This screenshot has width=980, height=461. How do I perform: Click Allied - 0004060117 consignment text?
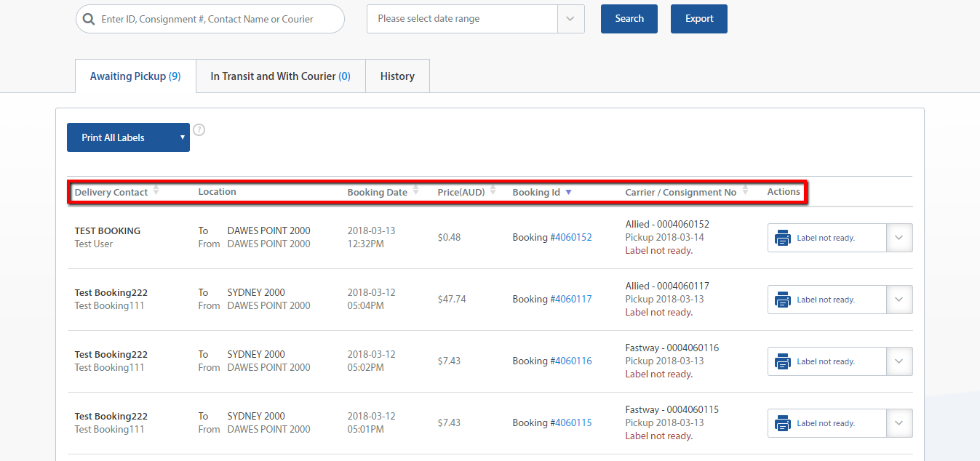[667, 286]
